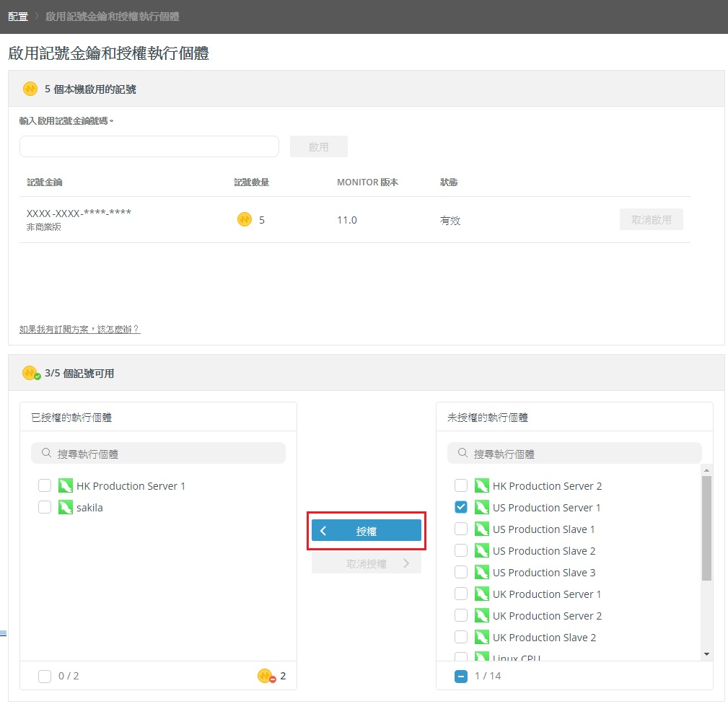This screenshot has width=728, height=709.
Task: Select all licensed instances via 0 / 2 checkbox
Action: (45, 676)
